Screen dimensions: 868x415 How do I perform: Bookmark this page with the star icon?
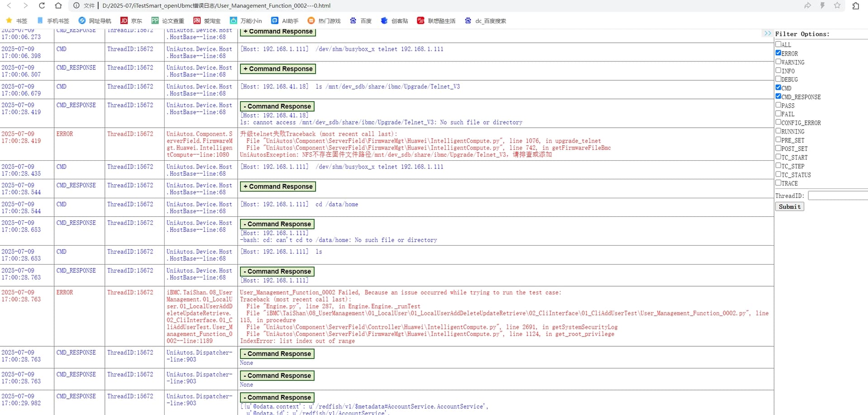[x=837, y=5]
